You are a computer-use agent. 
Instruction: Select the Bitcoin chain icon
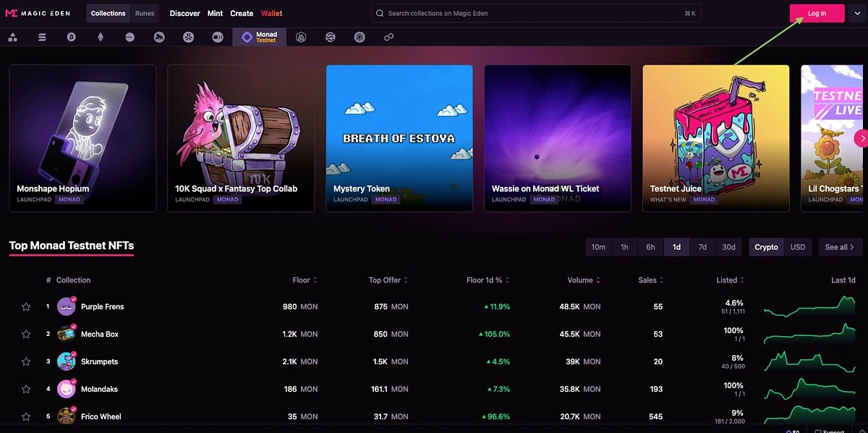(71, 37)
